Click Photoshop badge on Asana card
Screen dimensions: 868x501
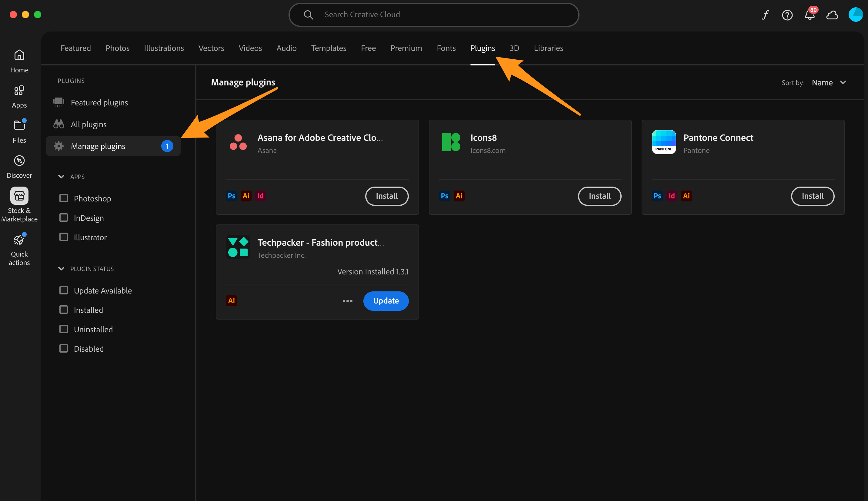232,196
